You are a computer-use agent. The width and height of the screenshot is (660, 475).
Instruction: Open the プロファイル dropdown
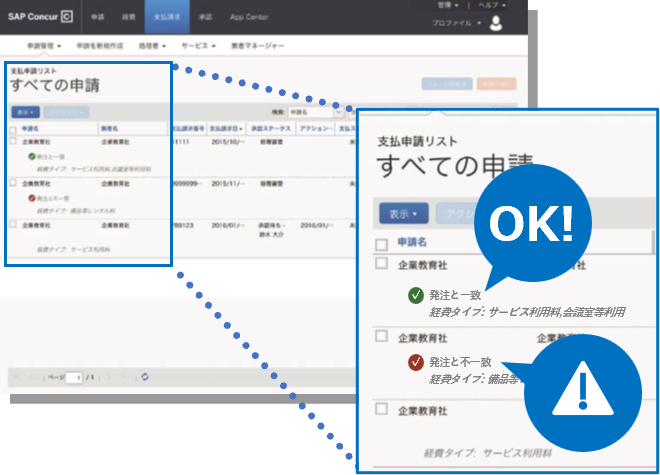(x=457, y=22)
